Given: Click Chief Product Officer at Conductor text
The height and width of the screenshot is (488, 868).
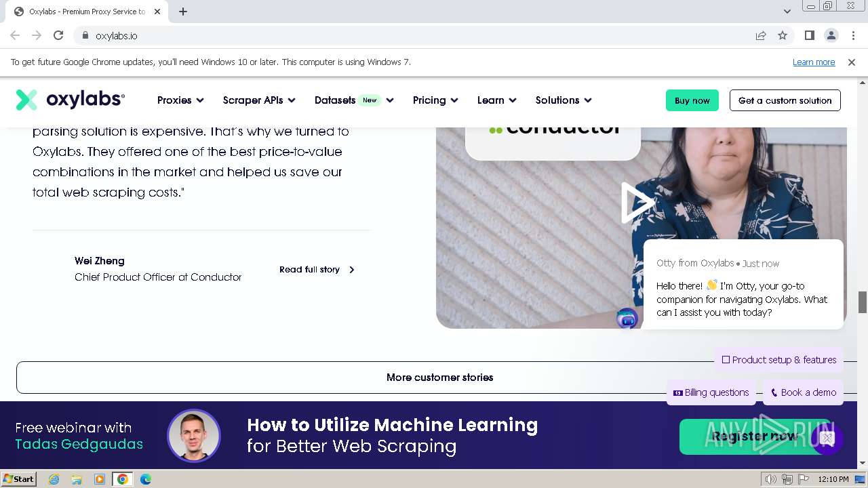Looking at the screenshot, I should click(x=158, y=277).
